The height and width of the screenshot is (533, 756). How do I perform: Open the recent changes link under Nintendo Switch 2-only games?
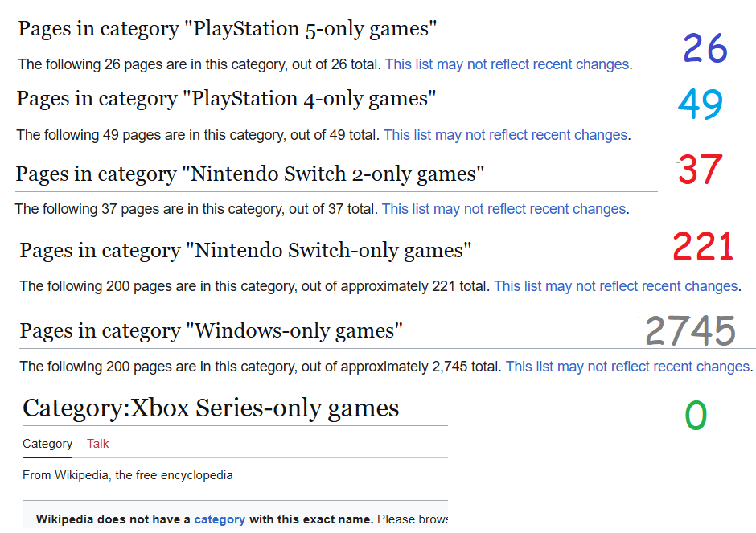[505, 209]
